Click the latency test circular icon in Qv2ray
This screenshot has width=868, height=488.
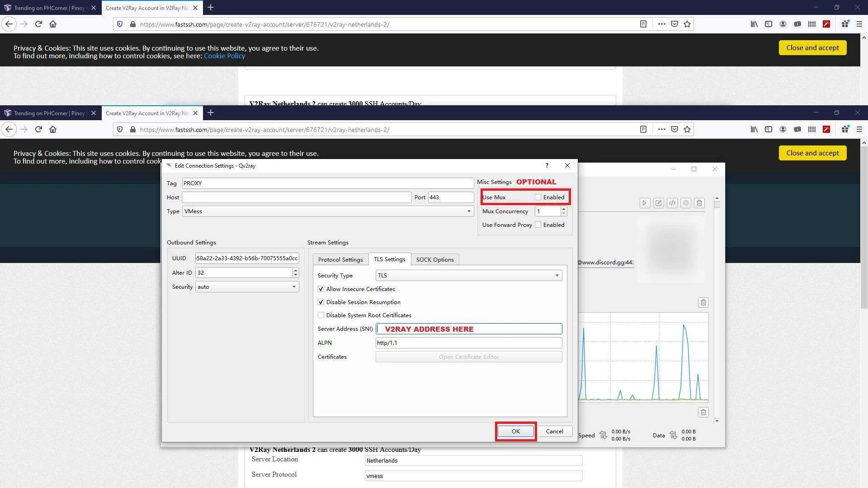(x=686, y=203)
